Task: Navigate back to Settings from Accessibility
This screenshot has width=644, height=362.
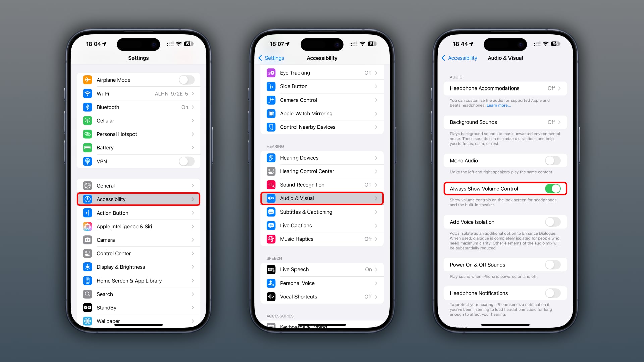Action: tap(271, 58)
